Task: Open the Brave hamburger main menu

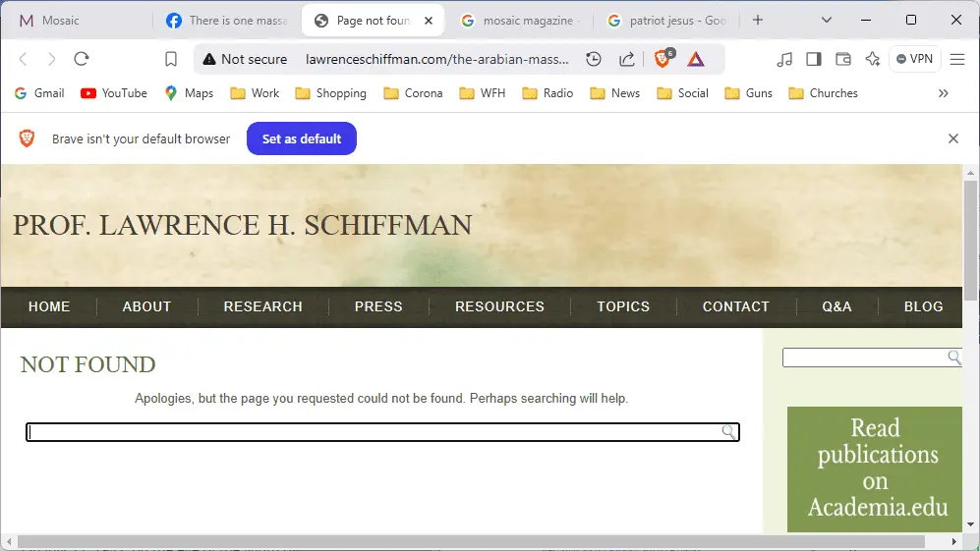Action: 958,59
